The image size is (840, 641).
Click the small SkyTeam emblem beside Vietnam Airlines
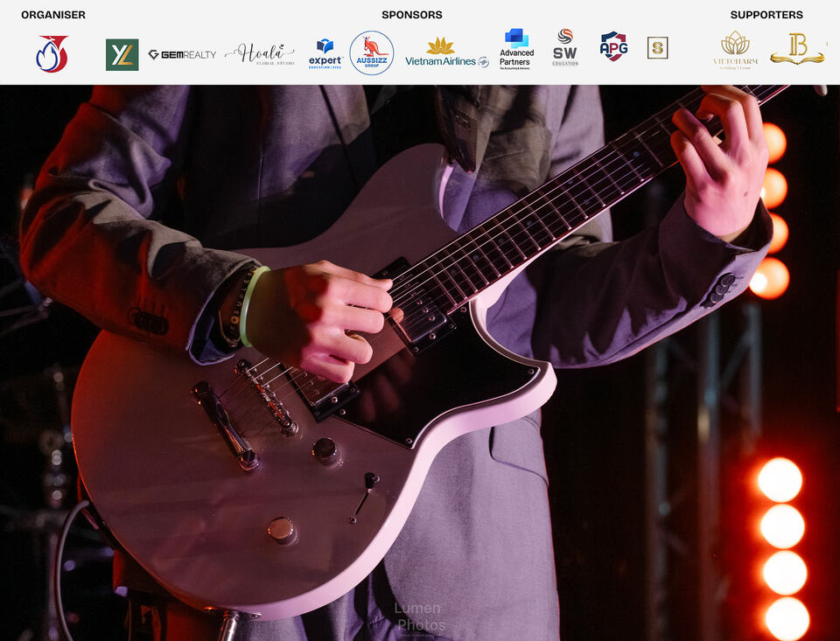coord(483,61)
